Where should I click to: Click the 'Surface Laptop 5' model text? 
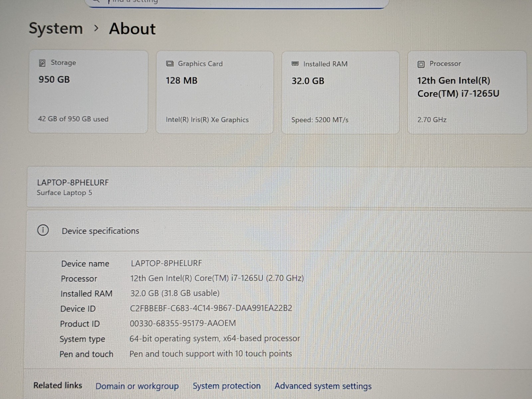click(65, 193)
